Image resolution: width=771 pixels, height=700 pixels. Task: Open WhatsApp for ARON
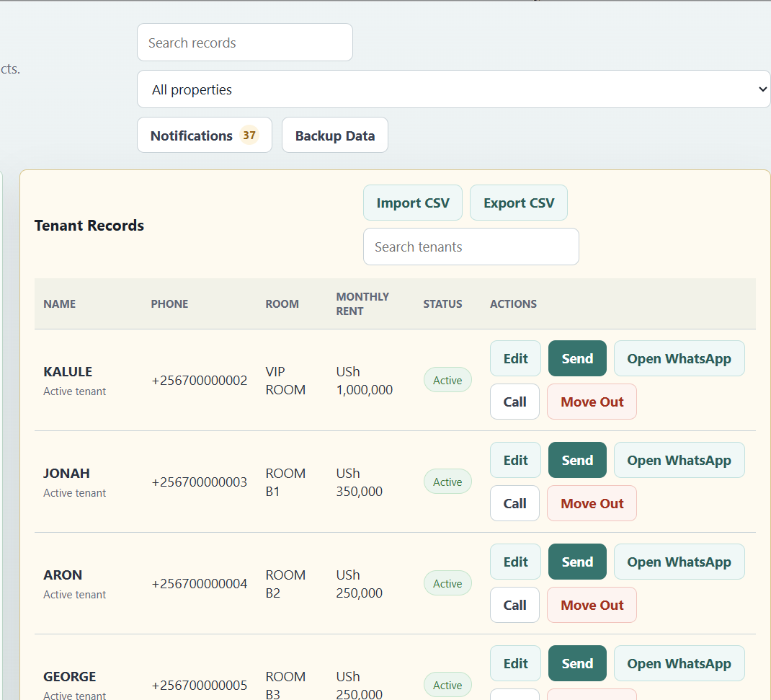(x=679, y=562)
